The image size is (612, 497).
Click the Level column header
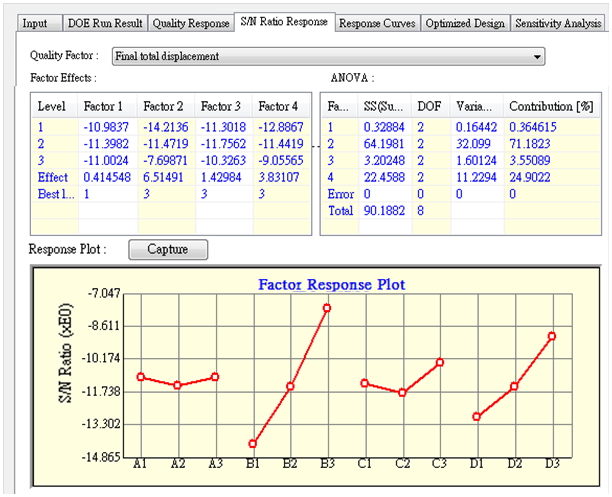click(x=55, y=106)
